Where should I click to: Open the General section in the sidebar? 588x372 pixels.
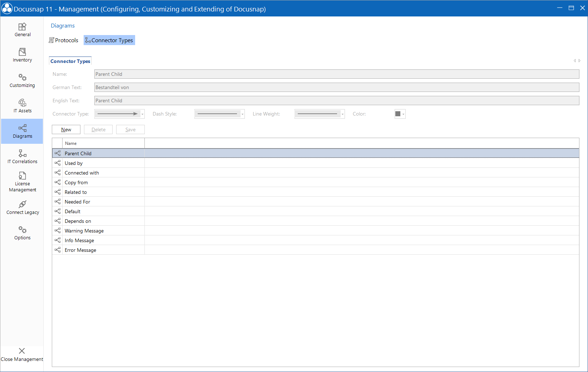point(22,29)
